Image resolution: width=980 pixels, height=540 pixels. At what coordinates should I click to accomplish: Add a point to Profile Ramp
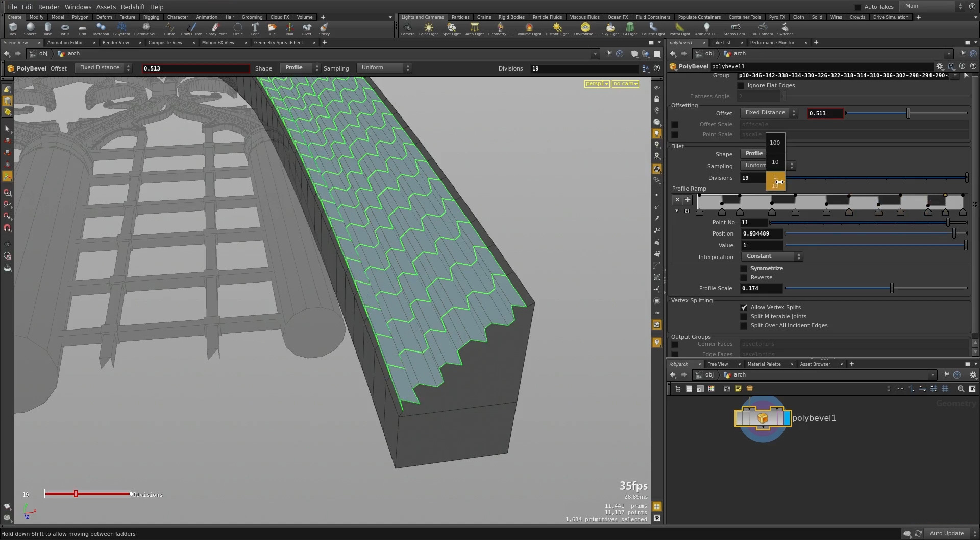(x=688, y=200)
